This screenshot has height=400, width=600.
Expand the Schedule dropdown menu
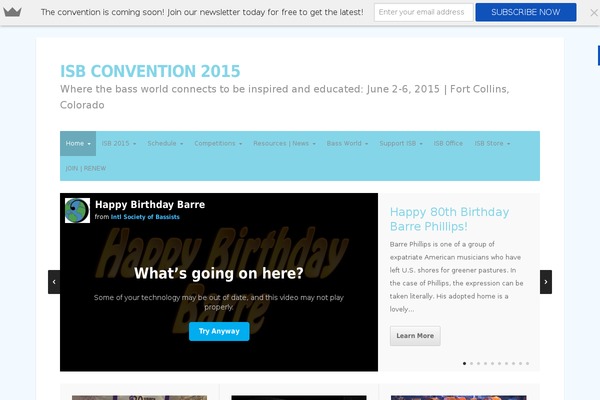(x=165, y=144)
